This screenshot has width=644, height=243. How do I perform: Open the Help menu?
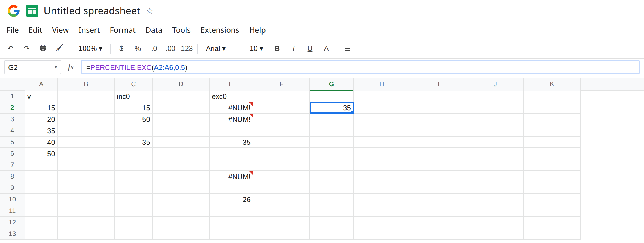257,30
